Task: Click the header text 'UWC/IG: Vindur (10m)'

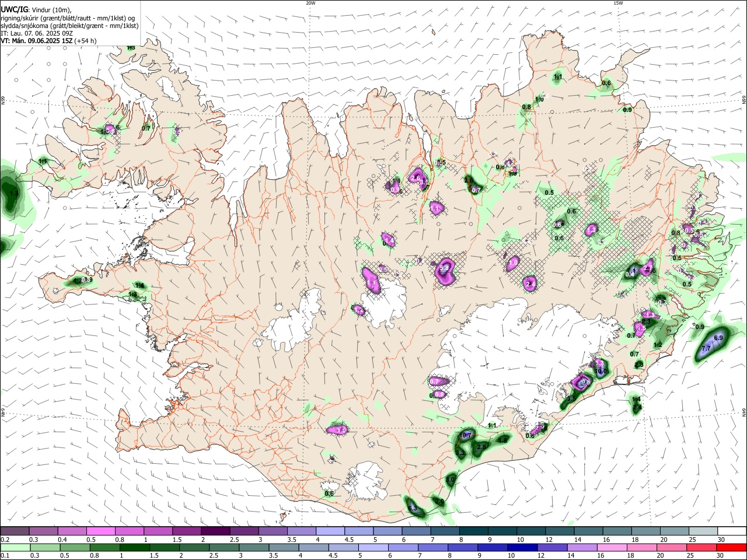Action: (x=36, y=9)
